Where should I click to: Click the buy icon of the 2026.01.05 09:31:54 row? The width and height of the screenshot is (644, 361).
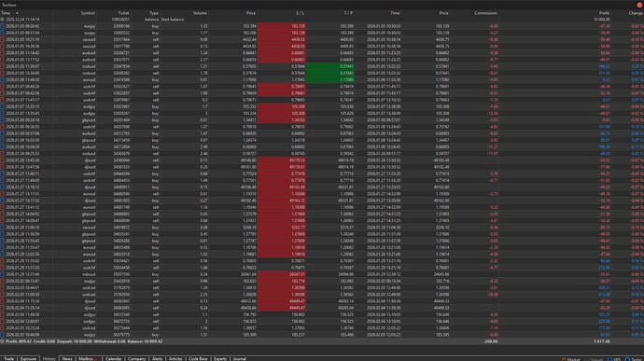(2, 33)
